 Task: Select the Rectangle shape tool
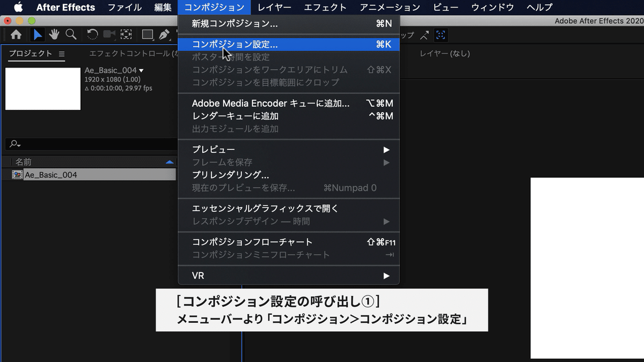tap(148, 35)
